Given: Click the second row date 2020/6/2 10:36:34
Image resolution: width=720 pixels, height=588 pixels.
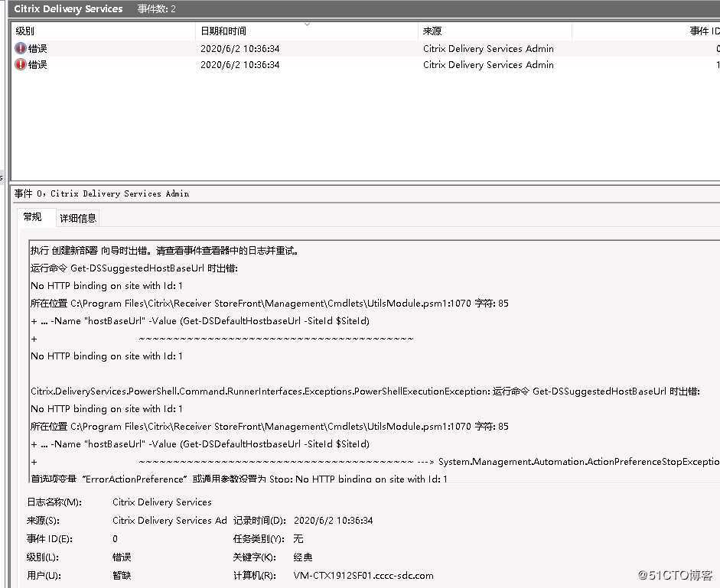Looking at the screenshot, I should click(x=239, y=65).
